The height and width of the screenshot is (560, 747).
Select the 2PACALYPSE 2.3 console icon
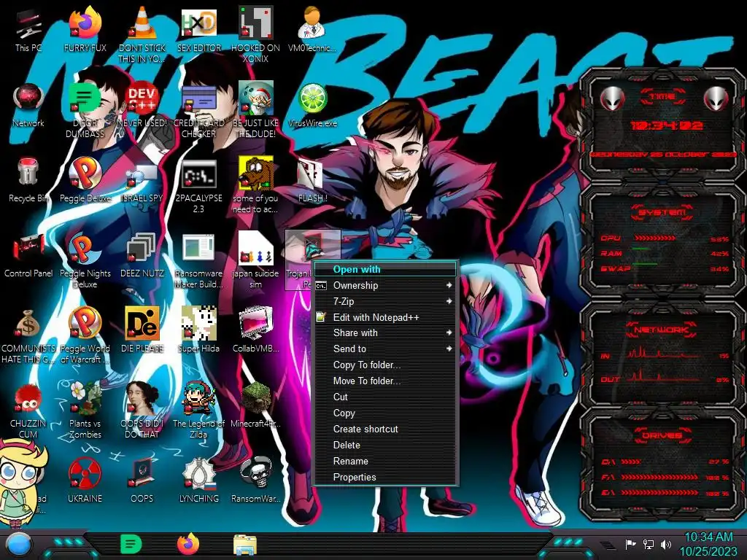[198, 186]
